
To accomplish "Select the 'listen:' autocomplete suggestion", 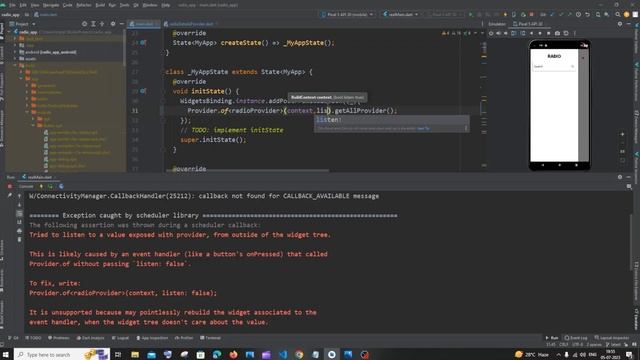I will pos(391,120).
